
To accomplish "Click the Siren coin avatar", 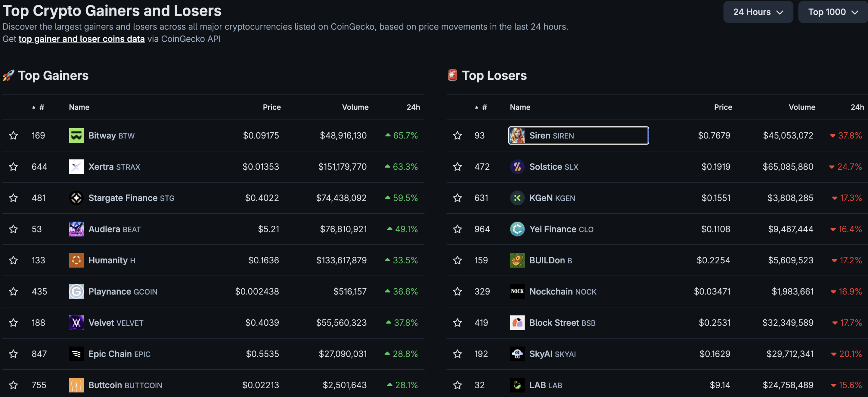I will (517, 136).
